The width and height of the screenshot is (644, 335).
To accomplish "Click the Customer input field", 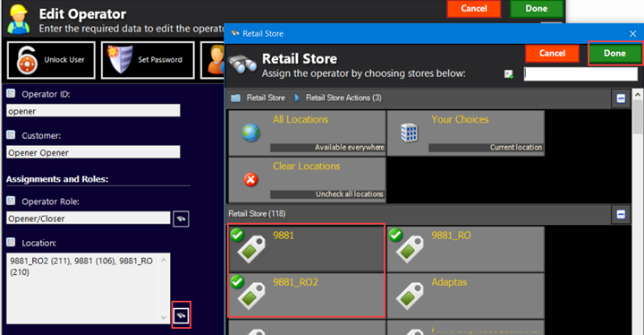I will coord(93,152).
